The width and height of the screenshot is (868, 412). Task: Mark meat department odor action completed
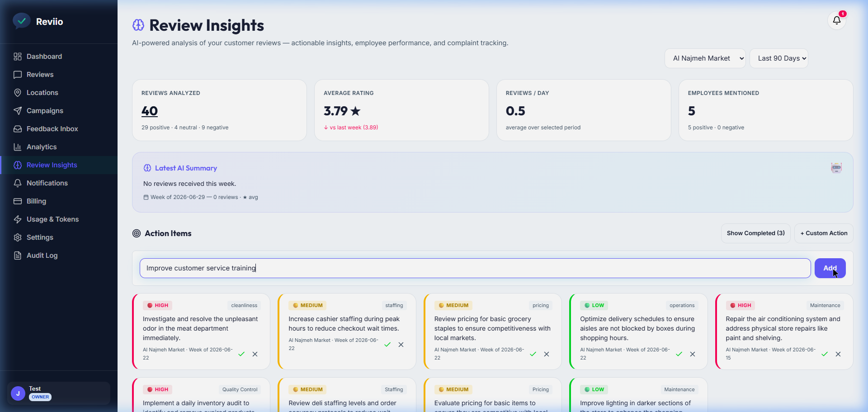[x=241, y=354]
